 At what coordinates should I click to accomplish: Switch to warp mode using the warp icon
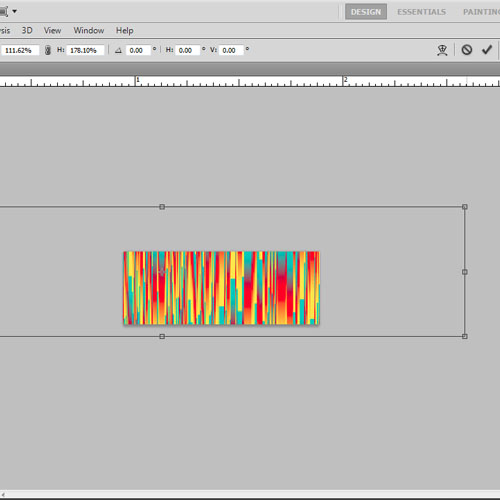coord(442,50)
